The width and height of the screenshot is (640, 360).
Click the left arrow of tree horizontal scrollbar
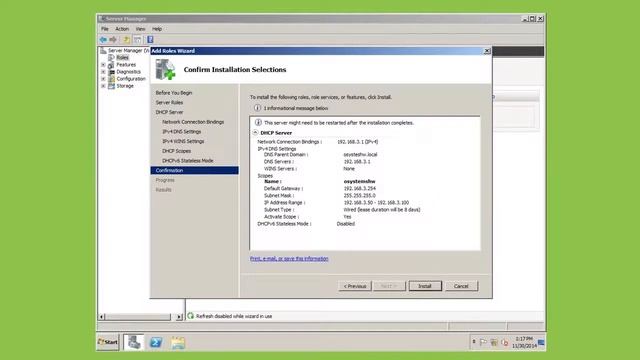point(102,317)
